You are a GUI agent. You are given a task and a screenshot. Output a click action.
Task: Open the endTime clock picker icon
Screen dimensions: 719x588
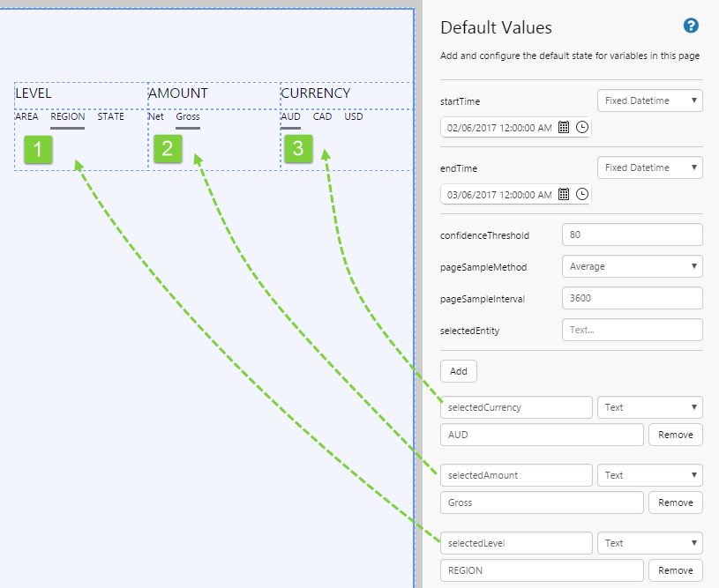point(582,194)
